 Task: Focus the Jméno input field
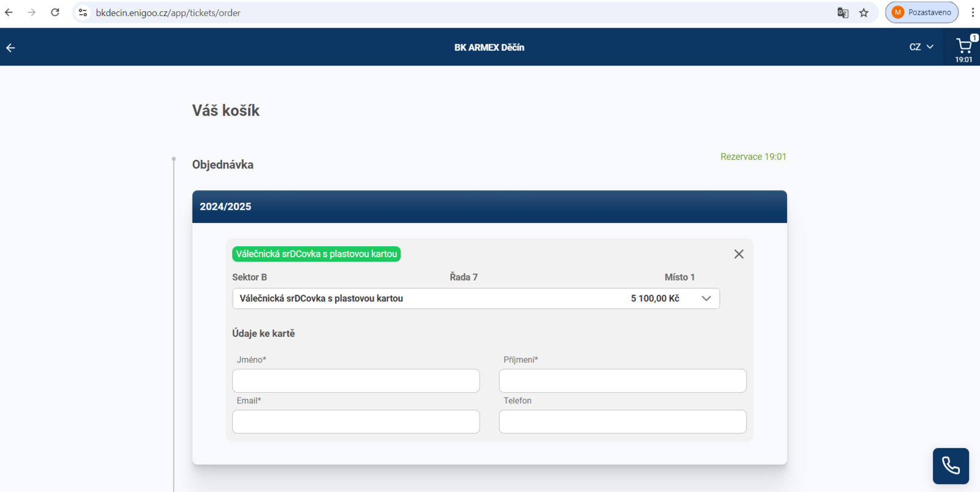click(x=356, y=380)
